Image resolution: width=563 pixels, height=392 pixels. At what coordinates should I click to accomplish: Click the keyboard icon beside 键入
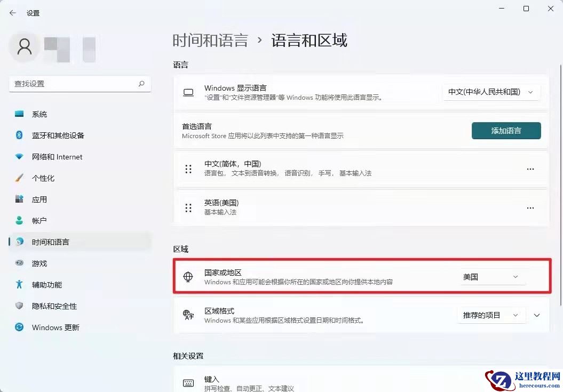[x=188, y=382]
